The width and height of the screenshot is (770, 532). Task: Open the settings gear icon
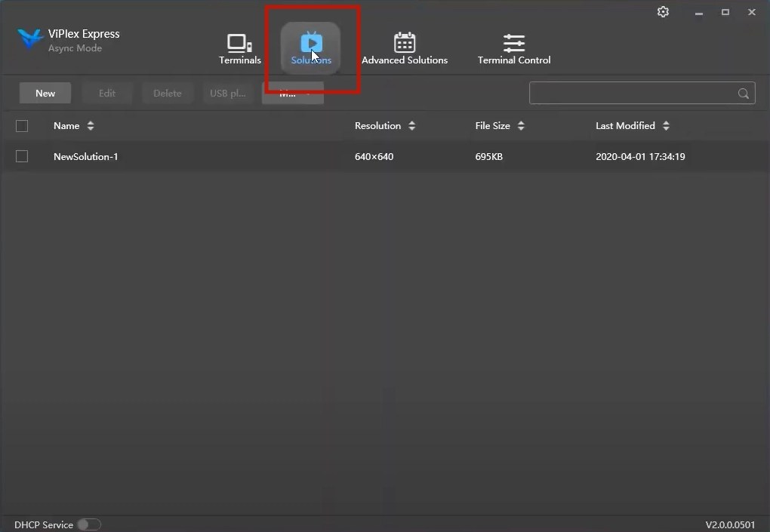pos(663,11)
